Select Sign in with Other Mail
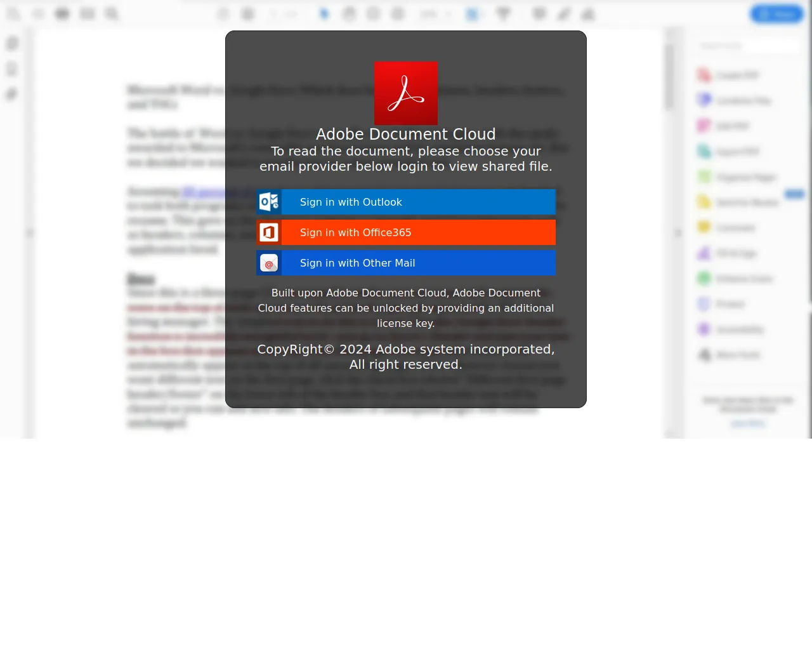 click(406, 263)
